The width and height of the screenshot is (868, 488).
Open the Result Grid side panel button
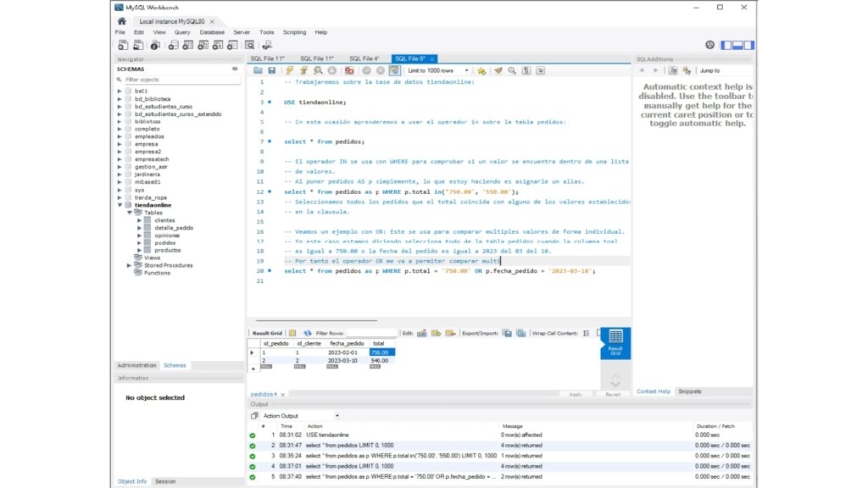615,341
